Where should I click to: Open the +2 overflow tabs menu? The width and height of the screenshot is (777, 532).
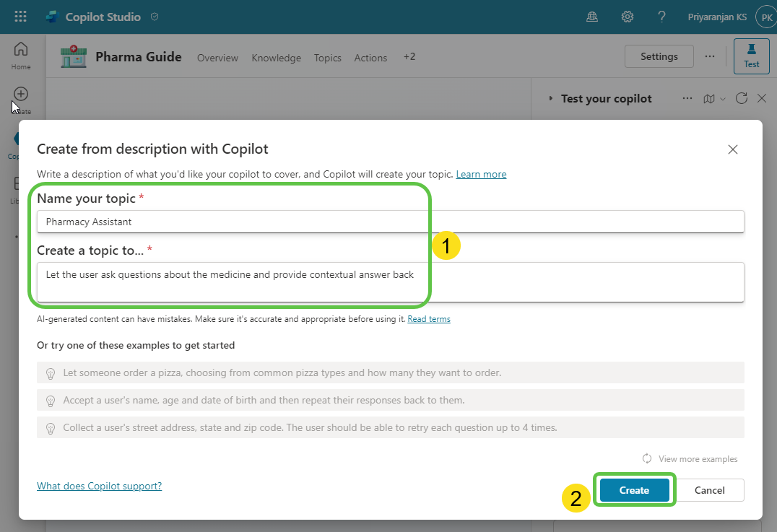[409, 57]
